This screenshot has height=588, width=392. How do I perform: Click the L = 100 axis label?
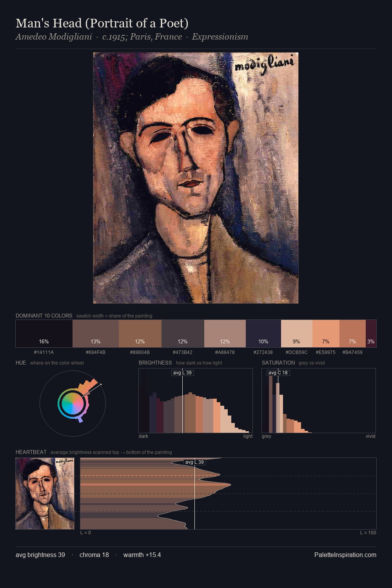coord(368,532)
